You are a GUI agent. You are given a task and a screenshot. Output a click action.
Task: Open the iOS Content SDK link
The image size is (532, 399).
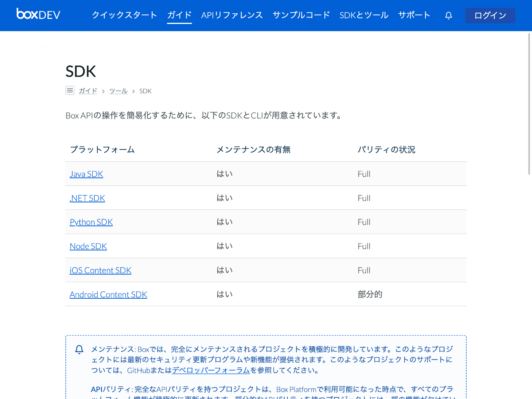click(100, 270)
